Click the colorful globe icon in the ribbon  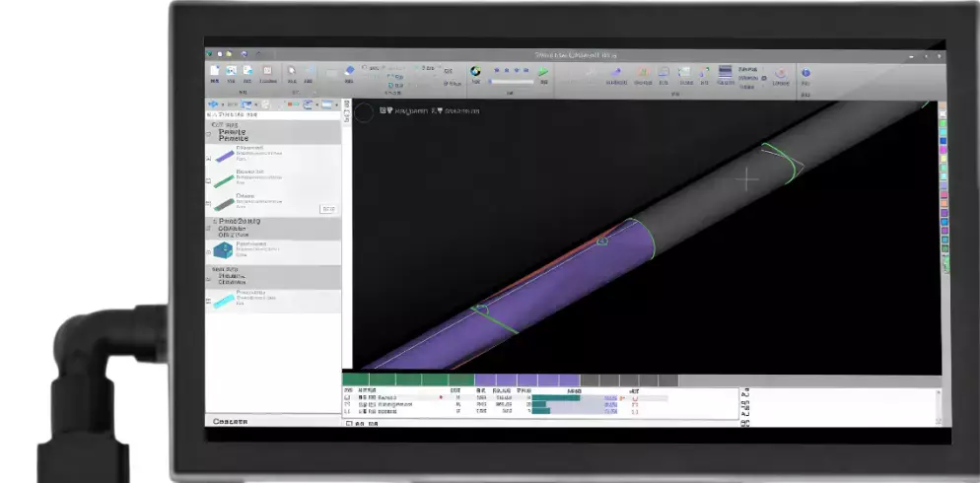(475, 71)
